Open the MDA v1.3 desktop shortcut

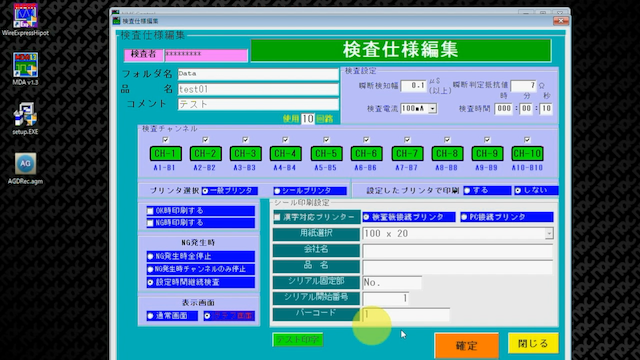(x=25, y=69)
